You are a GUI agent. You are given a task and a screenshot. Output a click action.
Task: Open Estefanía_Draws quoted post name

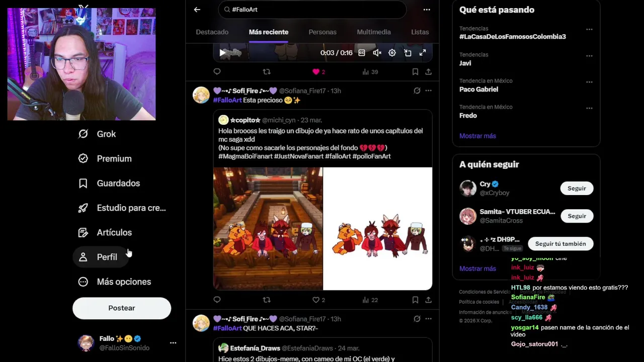[255, 348]
